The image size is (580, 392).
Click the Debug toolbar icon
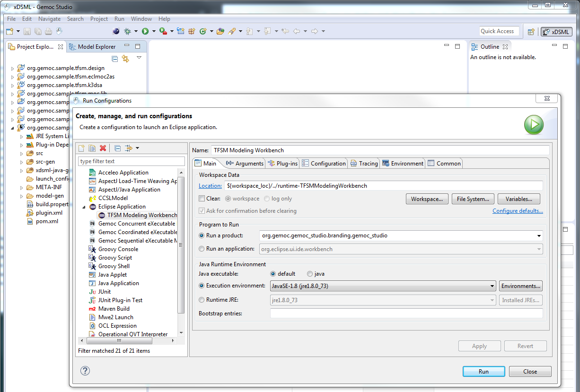[128, 30]
